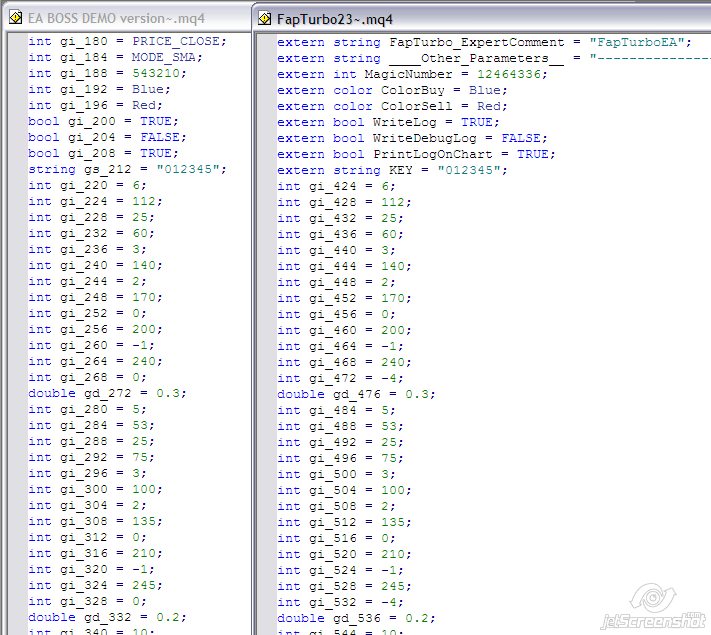Click line 'int gi_284 = 53;'
The width and height of the screenshot is (711, 635).
91,425
